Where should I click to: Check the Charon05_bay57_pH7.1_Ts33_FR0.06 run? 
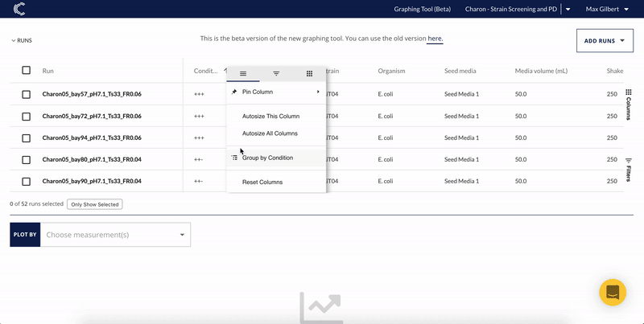tap(27, 94)
